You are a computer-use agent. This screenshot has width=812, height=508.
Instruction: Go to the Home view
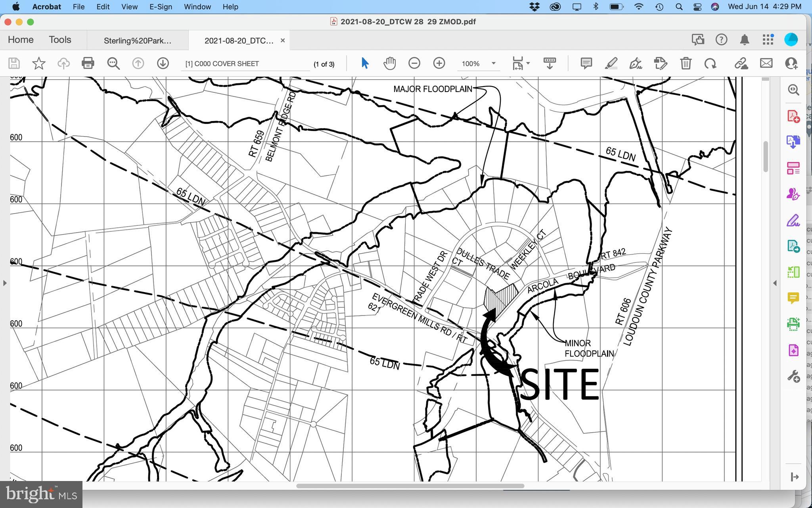21,40
